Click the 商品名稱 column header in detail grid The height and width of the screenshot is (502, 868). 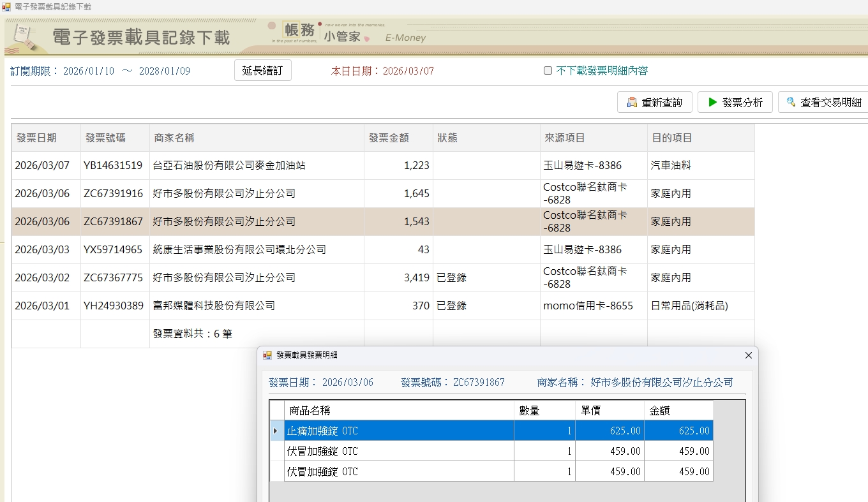310,410
